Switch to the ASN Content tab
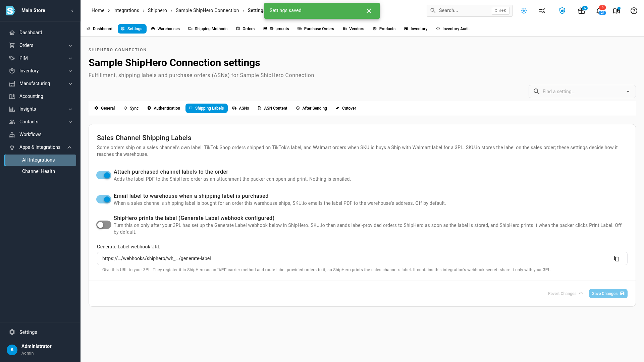This screenshot has width=644, height=362. pyautogui.click(x=272, y=108)
